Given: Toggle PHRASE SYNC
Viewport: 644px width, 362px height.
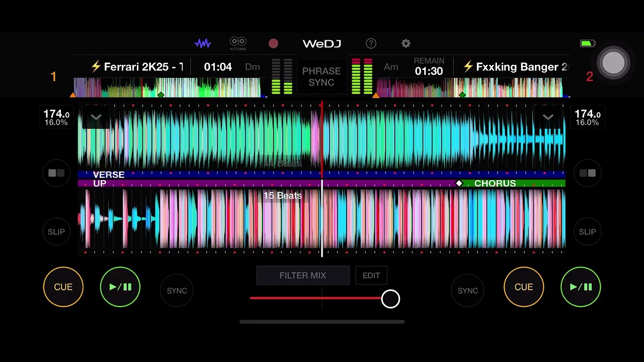Looking at the screenshot, I should pyautogui.click(x=321, y=76).
